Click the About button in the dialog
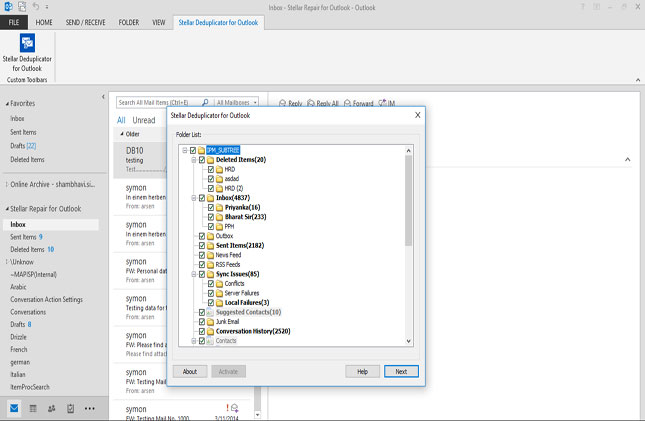The width and height of the screenshot is (645, 421). (189, 371)
